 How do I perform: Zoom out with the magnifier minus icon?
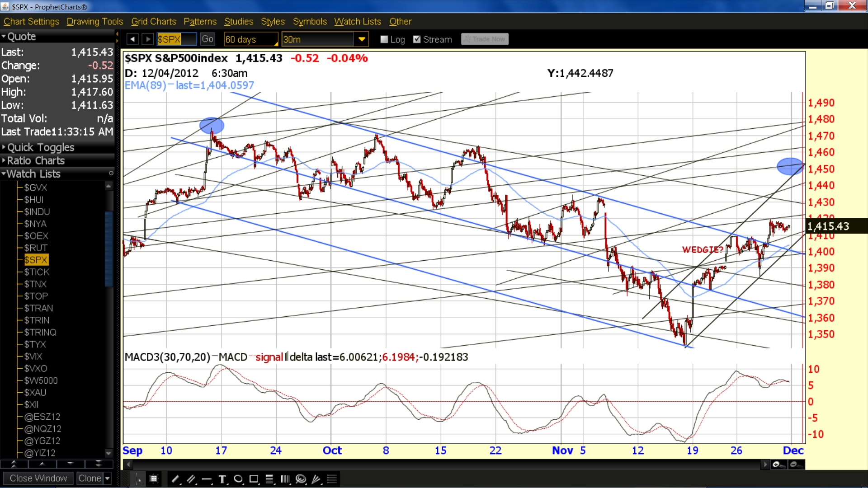(x=795, y=465)
